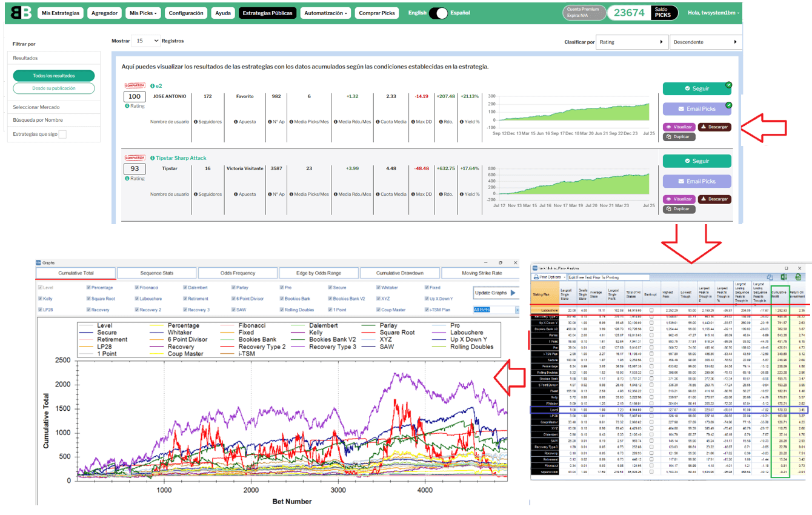Click the info icon beside e2 strategy title
This screenshot has height=515, width=812.
[x=152, y=87]
